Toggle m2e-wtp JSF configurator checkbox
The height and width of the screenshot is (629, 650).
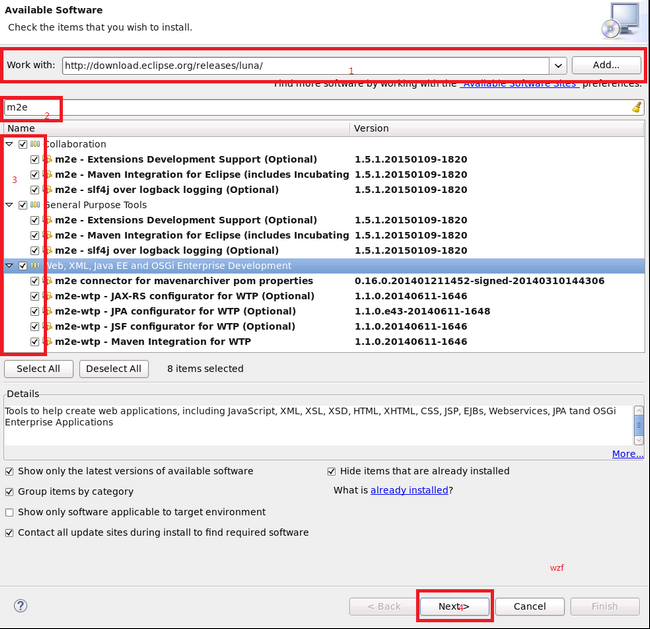(x=35, y=327)
